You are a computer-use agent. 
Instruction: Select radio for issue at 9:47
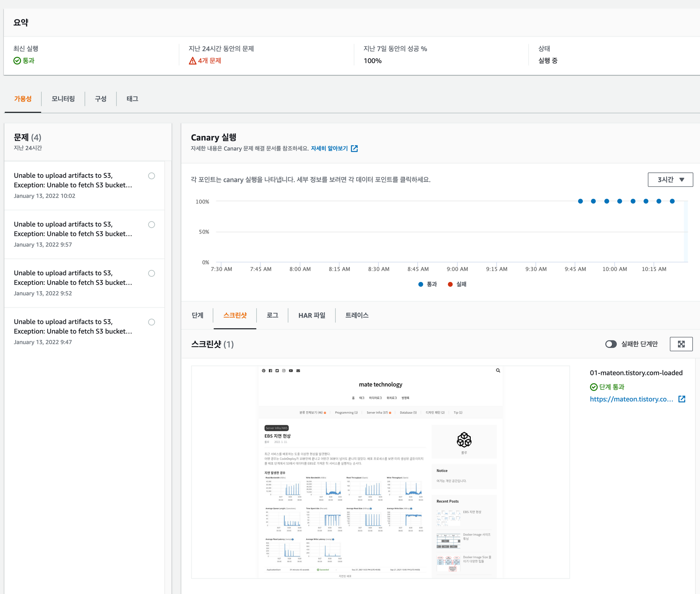pos(152,322)
